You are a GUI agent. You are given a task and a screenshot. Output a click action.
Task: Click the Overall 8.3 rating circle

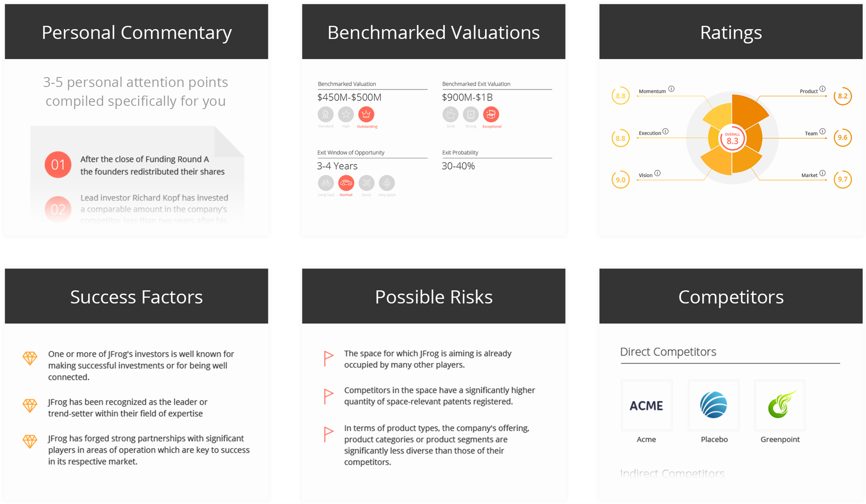pos(732,139)
